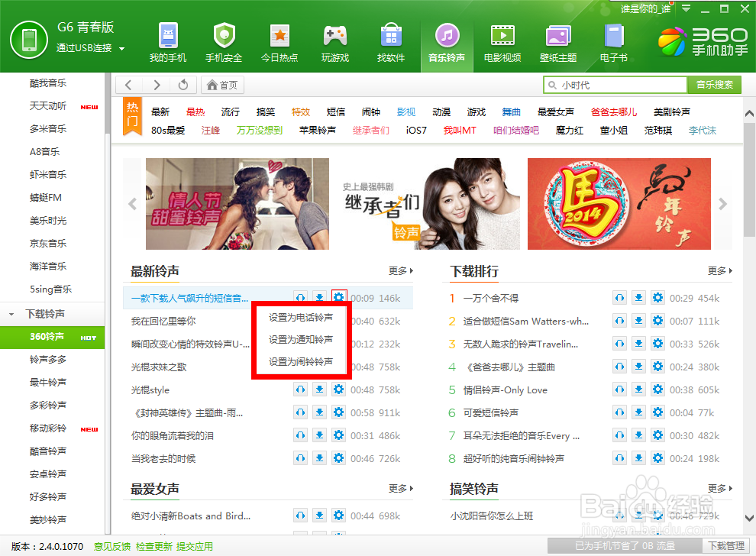This screenshot has height=556, width=756.
Task: Open the 电子书 e-book section
Action: [614, 43]
